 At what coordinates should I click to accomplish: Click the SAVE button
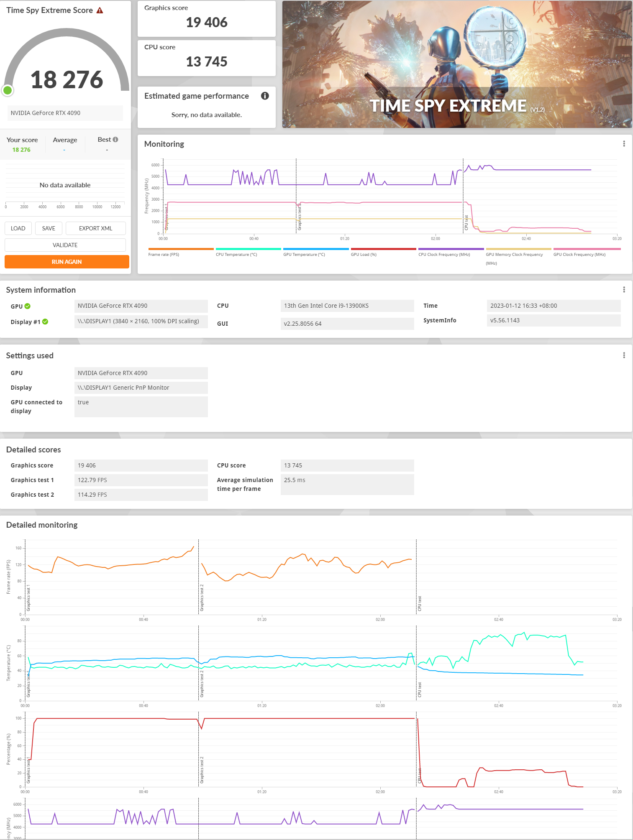tap(49, 228)
